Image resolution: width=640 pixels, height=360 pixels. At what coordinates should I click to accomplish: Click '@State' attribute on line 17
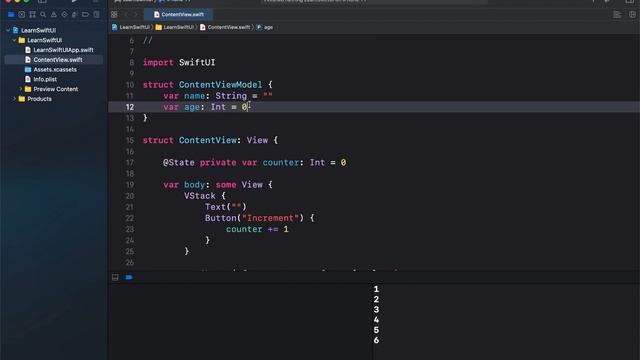coord(179,162)
